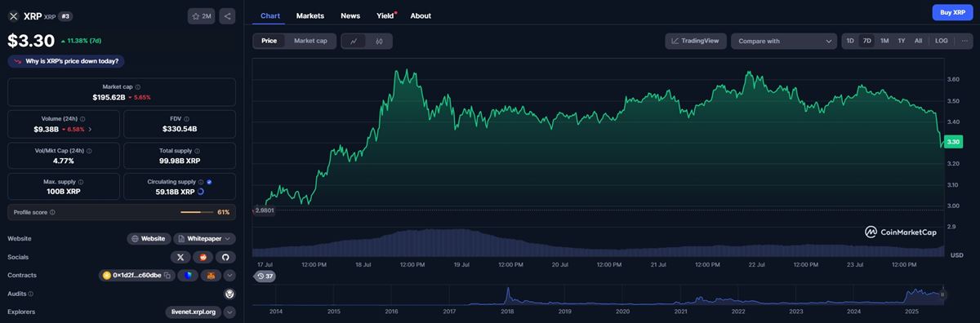Image resolution: width=980 pixels, height=323 pixels.
Task: Click the 2.9801 low price label on chart
Action: click(265, 210)
